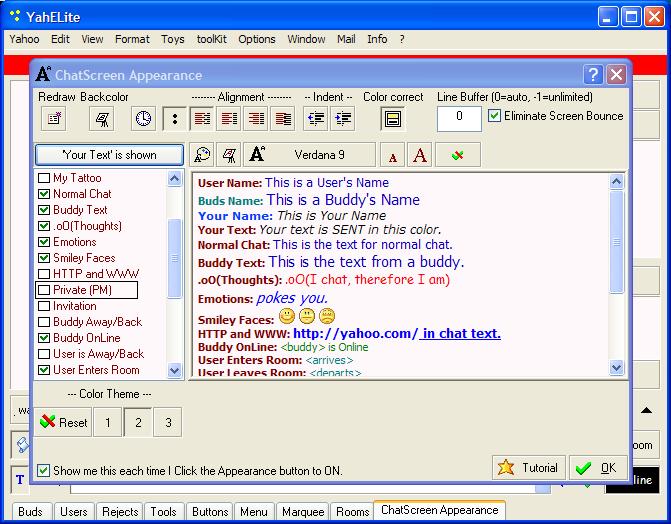The width and height of the screenshot is (671, 524).
Task: Uncheck Show me this each time checkbox
Action: coord(43,470)
